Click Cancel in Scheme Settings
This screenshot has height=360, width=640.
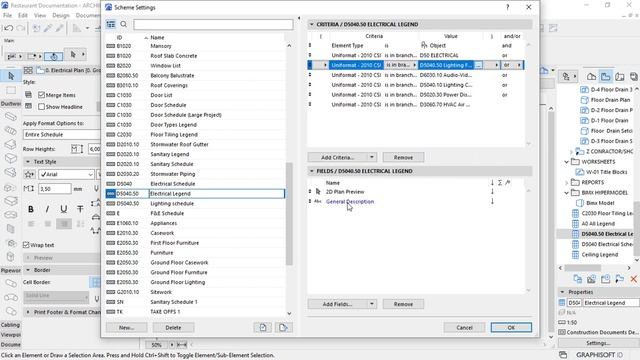click(x=464, y=327)
